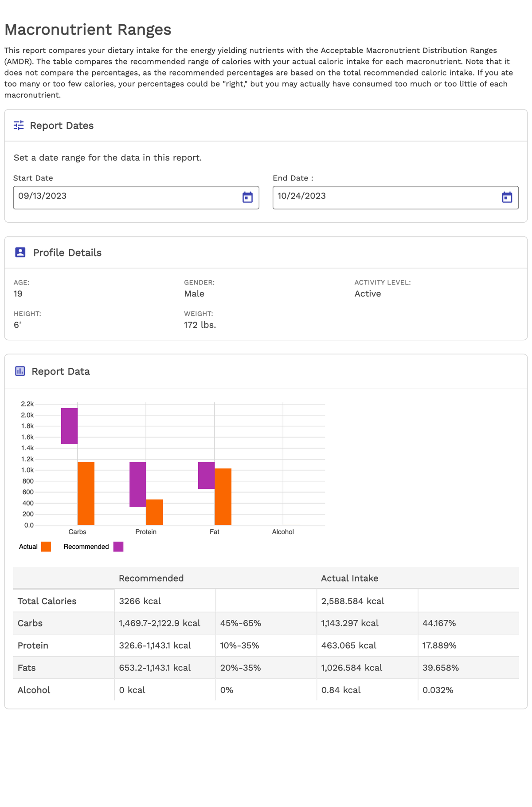
Task: Toggle the Recommended series purple legend swatch
Action: [x=118, y=547]
